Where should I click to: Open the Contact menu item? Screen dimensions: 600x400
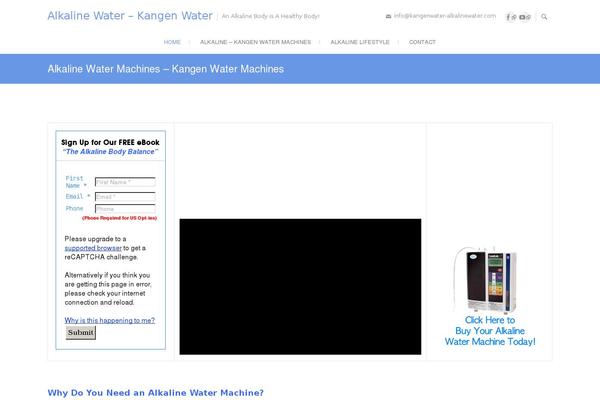pyautogui.click(x=422, y=42)
